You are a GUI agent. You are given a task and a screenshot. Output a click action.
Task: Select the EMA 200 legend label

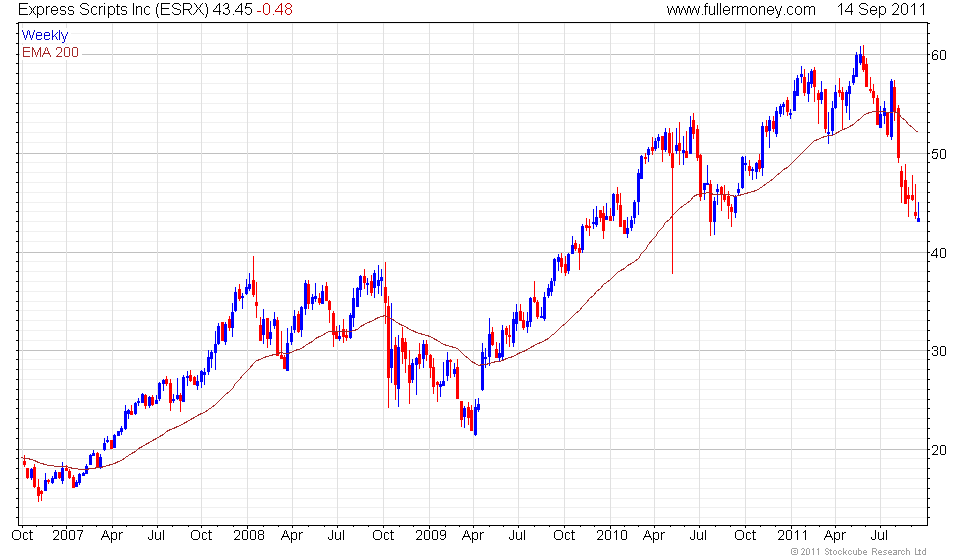(x=50, y=52)
